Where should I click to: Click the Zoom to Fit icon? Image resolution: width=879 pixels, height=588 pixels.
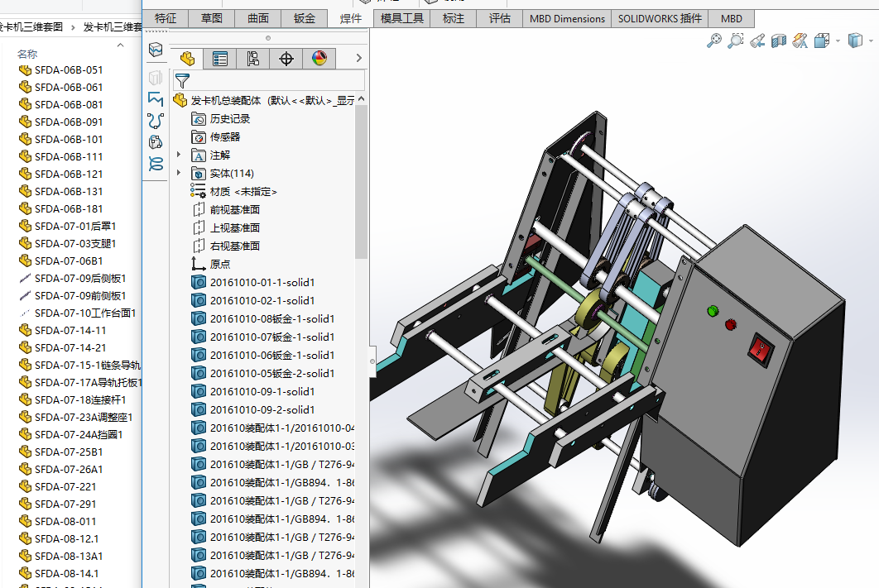click(x=714, y=40)
